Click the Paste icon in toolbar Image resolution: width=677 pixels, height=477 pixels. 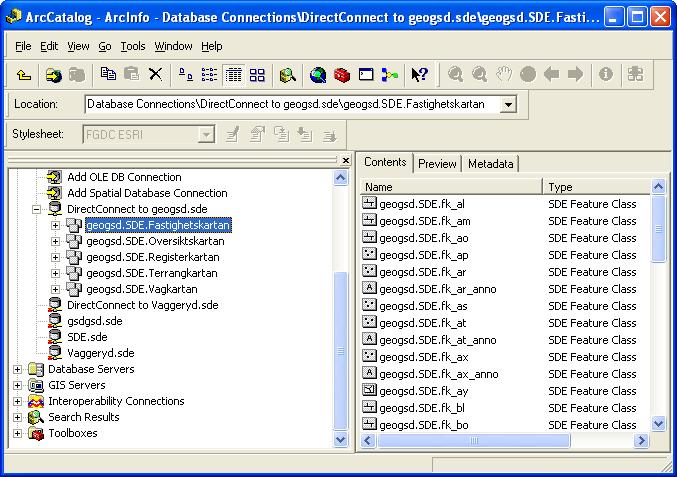point(131,75)
